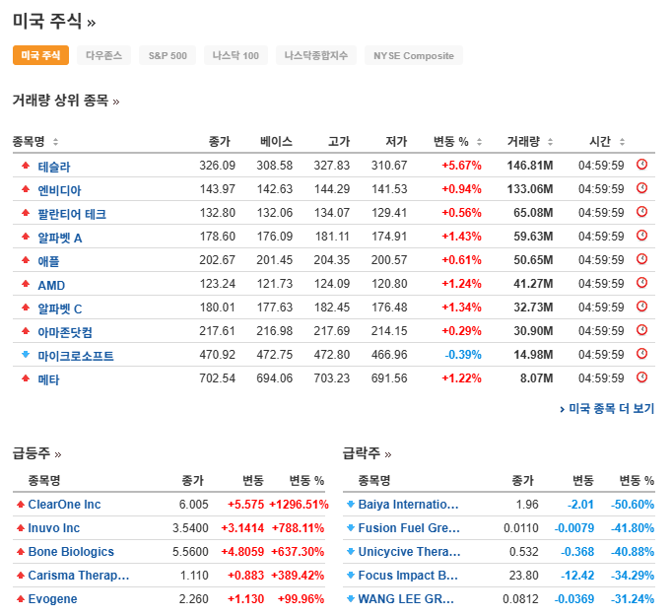The width and height of the screenshot is (672, 616).
Task: Click the clock icon in the 테슬라 row
Action: coord(641,165)
